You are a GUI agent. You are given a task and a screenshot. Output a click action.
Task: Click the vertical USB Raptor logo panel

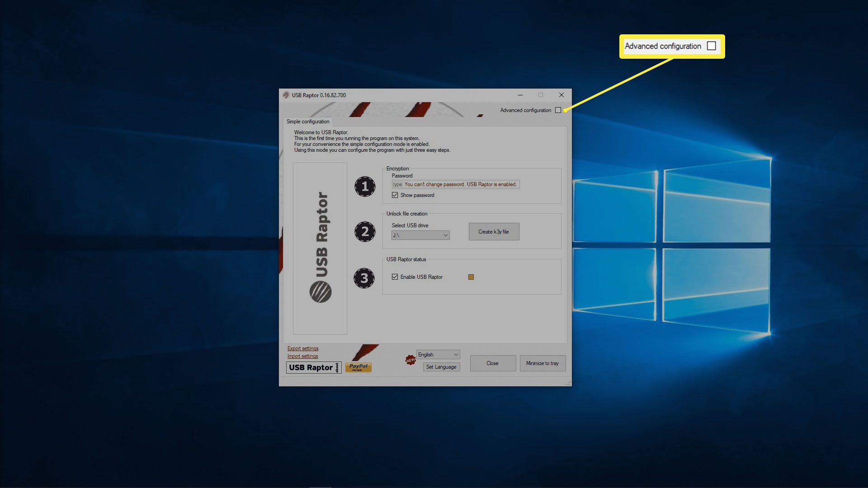tap(320, 249)
